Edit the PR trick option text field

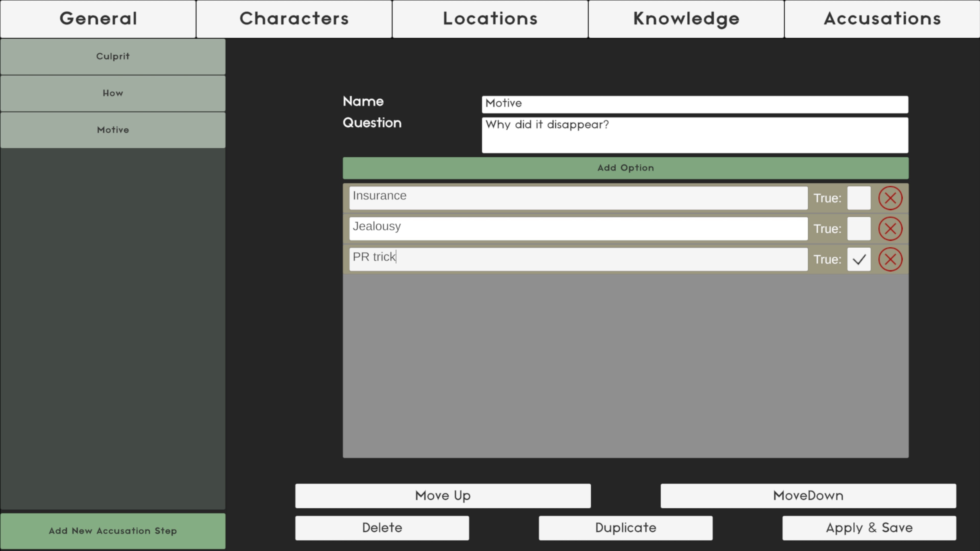tap(578, 259)
